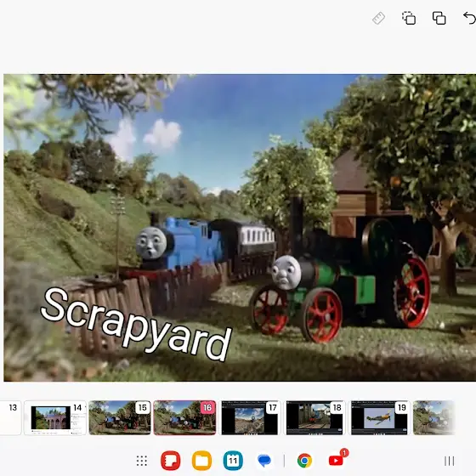Open YouTube with notification badge

(x=337, y=460)
